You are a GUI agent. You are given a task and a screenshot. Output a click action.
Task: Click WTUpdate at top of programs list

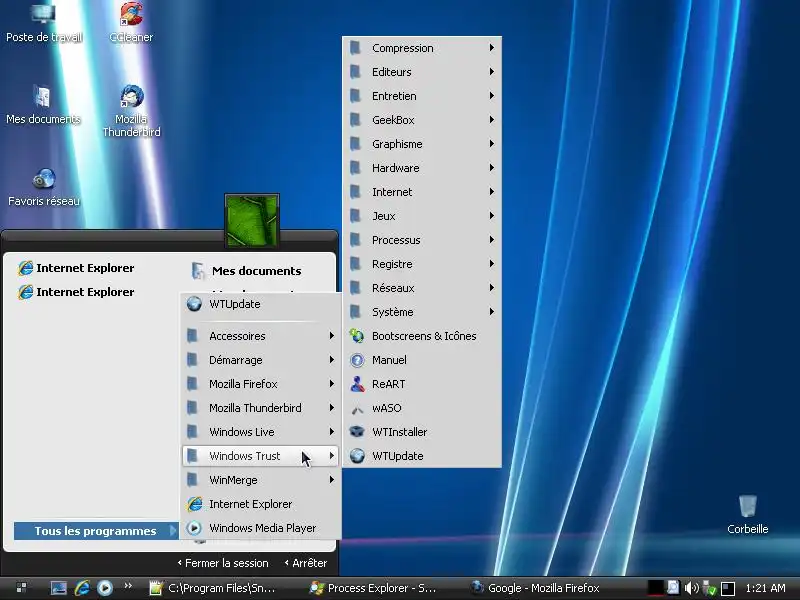coord(261,304)
